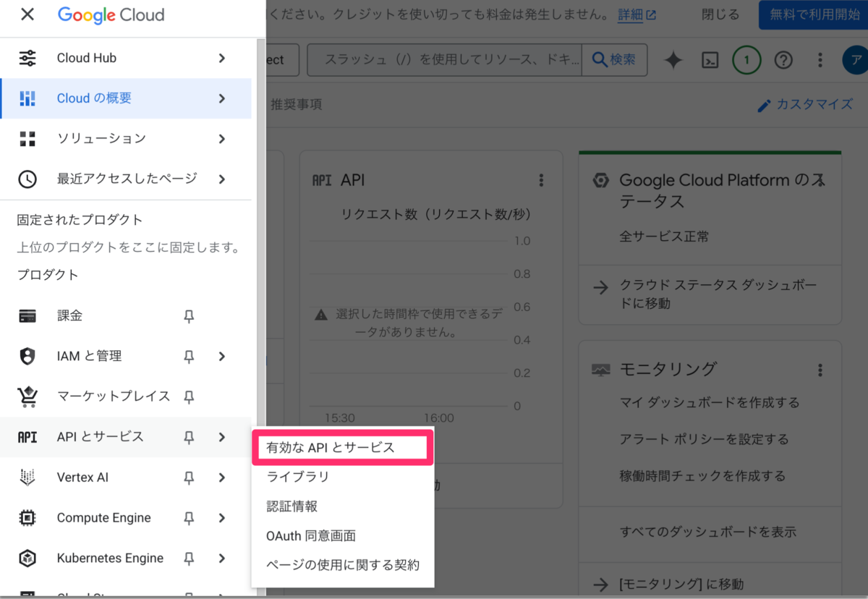
Task: Select 認証情報 in the submenu
Action: (343, 506)
